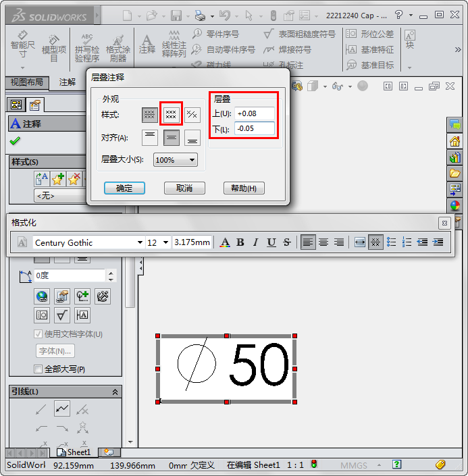Open the Century Gothic font dropdown
Screen dimensions: 468x476
(x=140, y=242)
